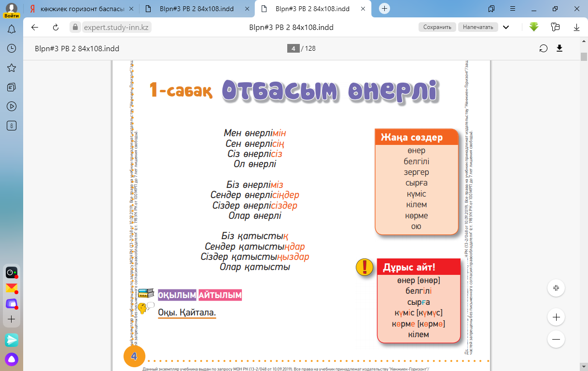Click the word 'көрме' in Жаңа сөздер
Image resolution: width=588 pixels, height=371 pixels.
pos(417,215)
